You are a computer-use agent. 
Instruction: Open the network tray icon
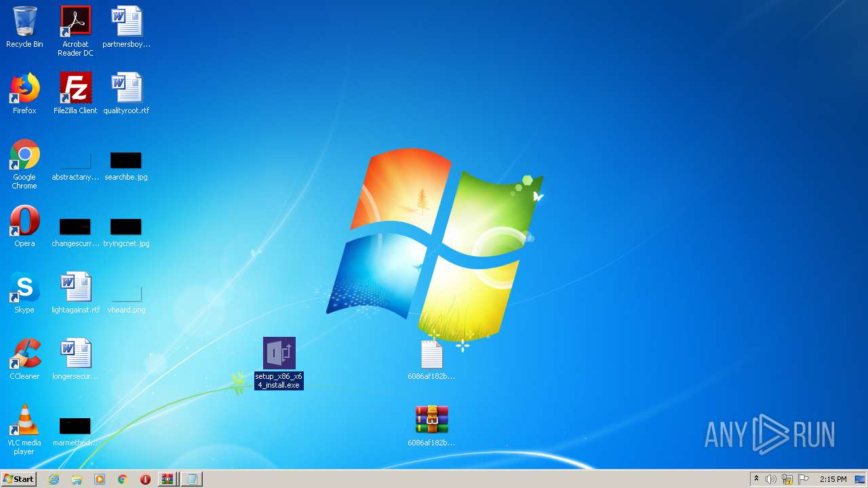[x=787, y=479]
